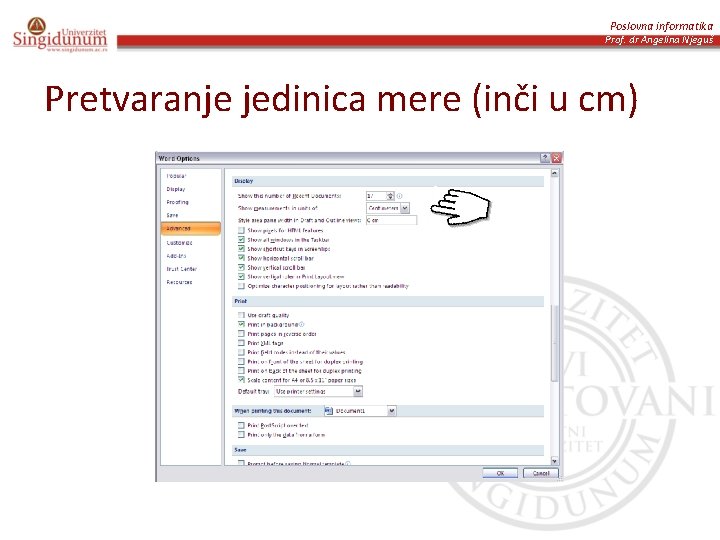The image size is (720, 540).
Task: Open the Proofing options category
Action: [x=177, y=202]
